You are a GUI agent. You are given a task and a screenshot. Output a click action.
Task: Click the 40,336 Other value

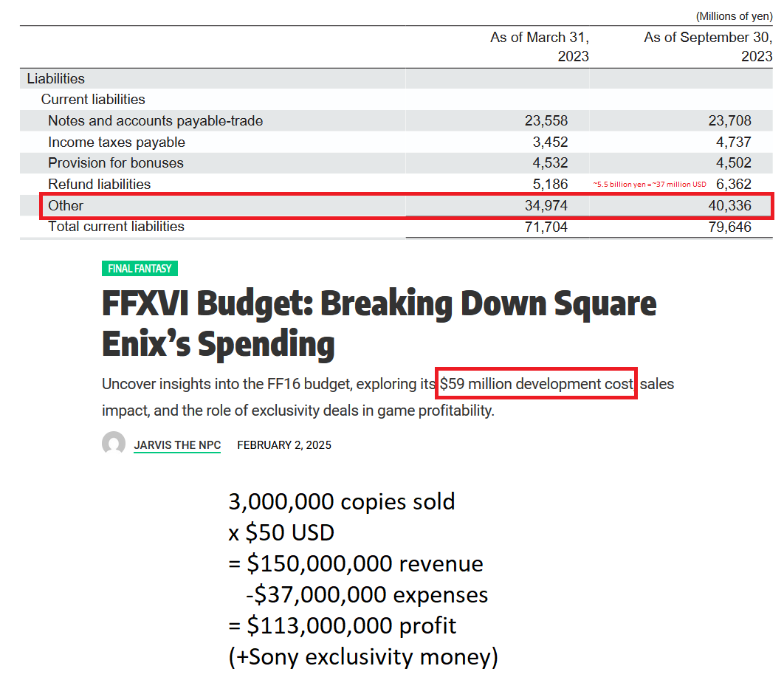click(729, 205)
